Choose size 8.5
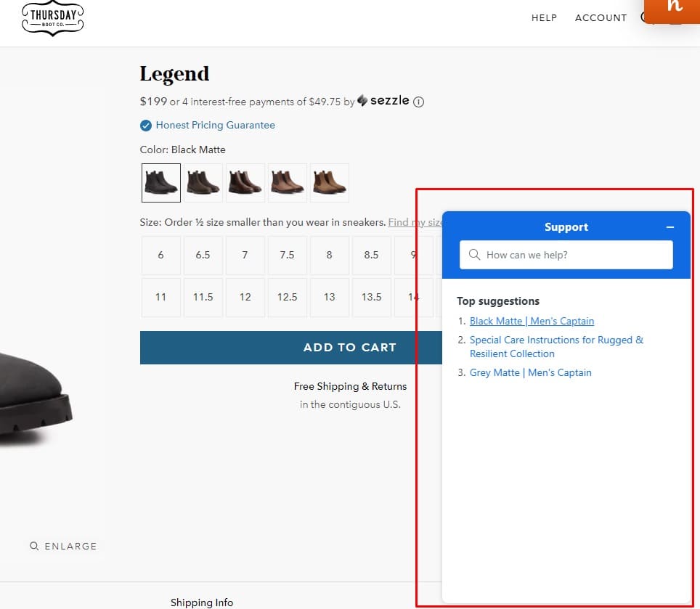 (x=372, y=256)
